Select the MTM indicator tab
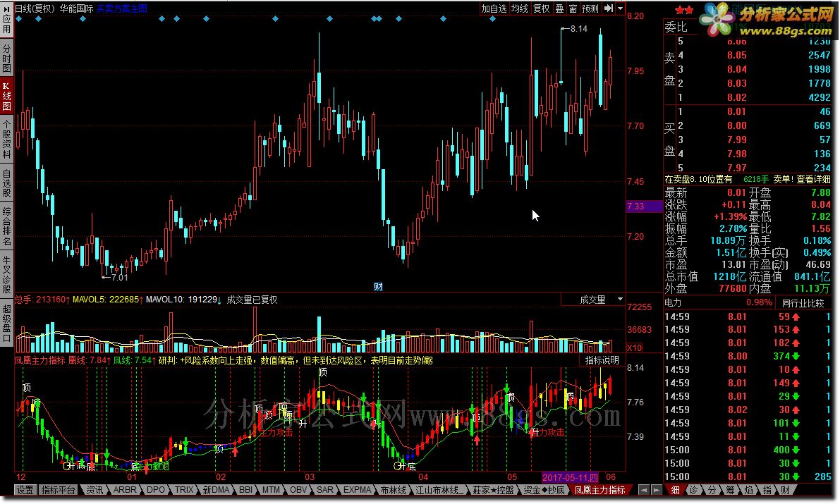The image size is (840, 504). tap(271, 489)
